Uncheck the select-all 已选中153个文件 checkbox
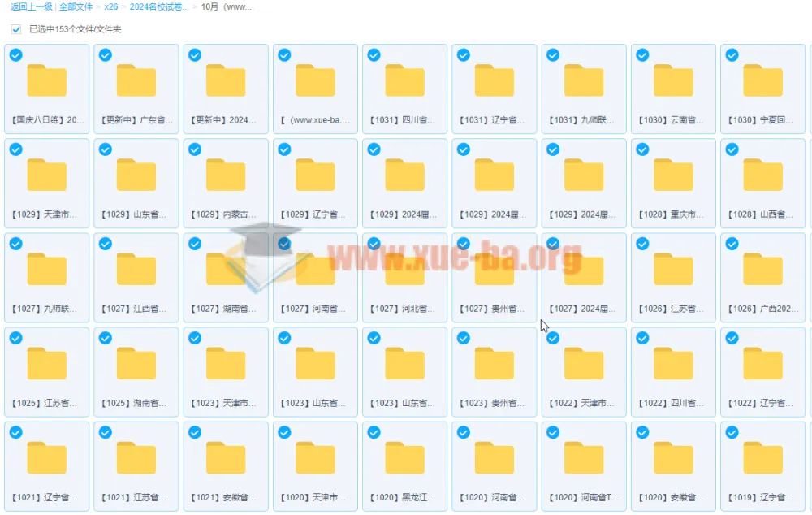 click(x=16, y=29)
